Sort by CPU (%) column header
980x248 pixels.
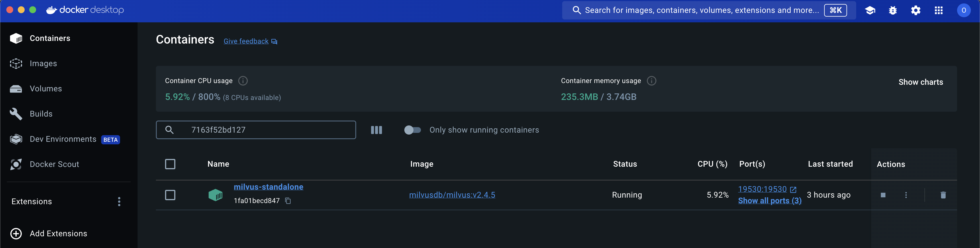coord(712,164)
